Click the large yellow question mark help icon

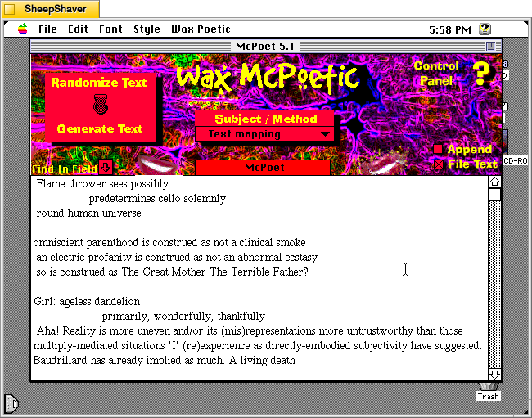481,74
